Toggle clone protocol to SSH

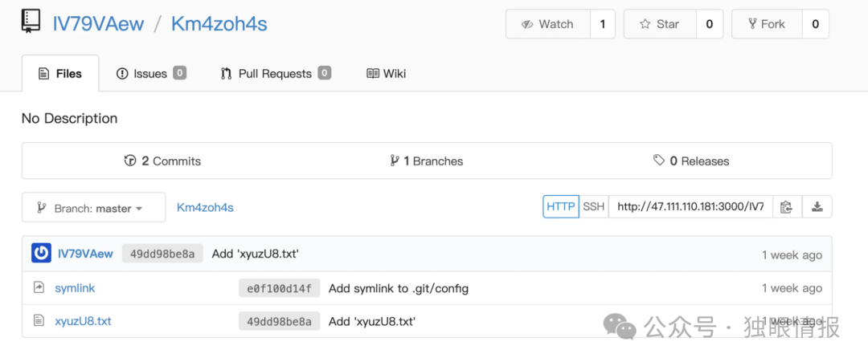594,207
